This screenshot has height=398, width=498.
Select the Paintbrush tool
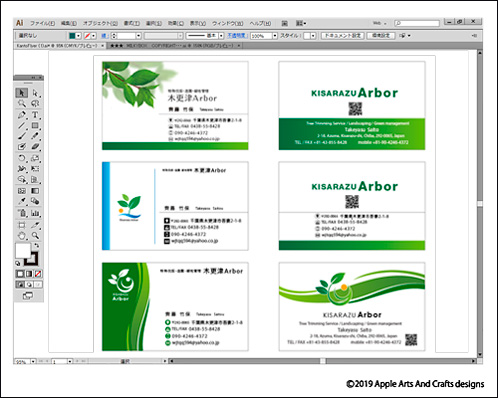click(x=22, y=136)
